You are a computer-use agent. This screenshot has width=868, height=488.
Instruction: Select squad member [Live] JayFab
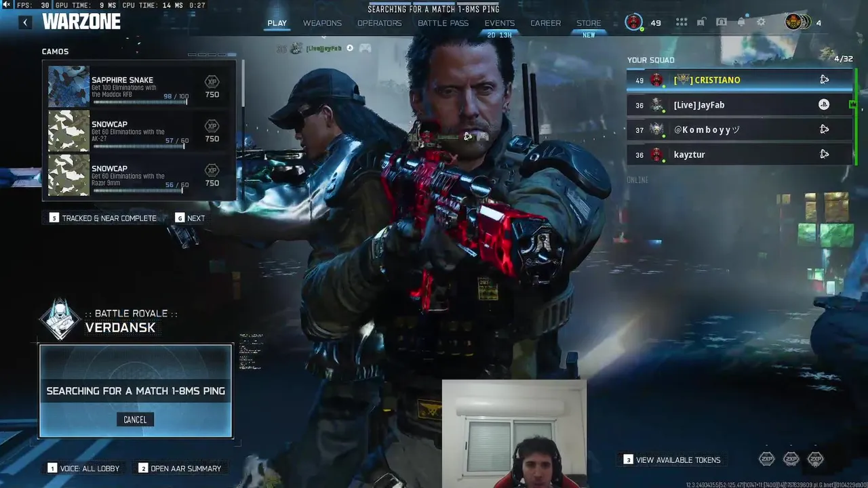click(x=739, y=105)
